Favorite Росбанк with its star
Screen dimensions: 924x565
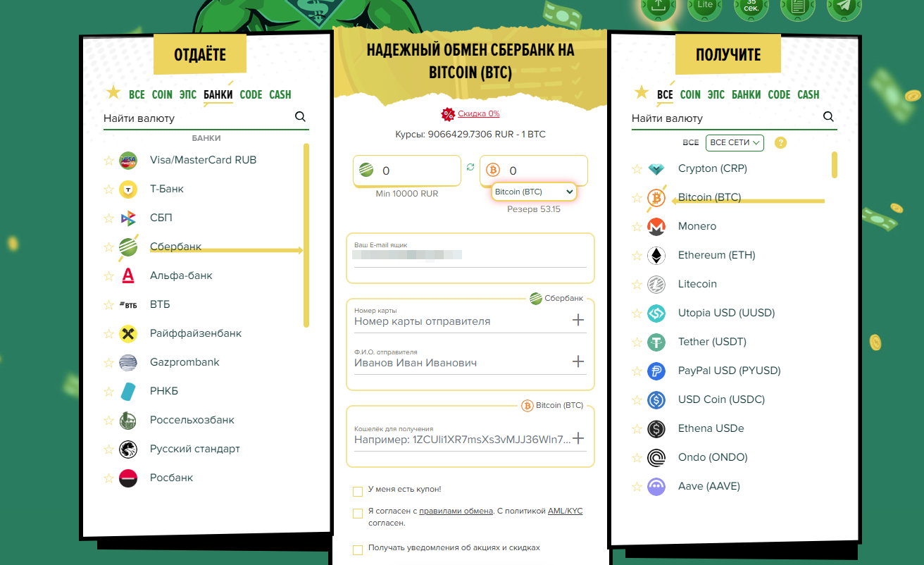coord(108,478)
